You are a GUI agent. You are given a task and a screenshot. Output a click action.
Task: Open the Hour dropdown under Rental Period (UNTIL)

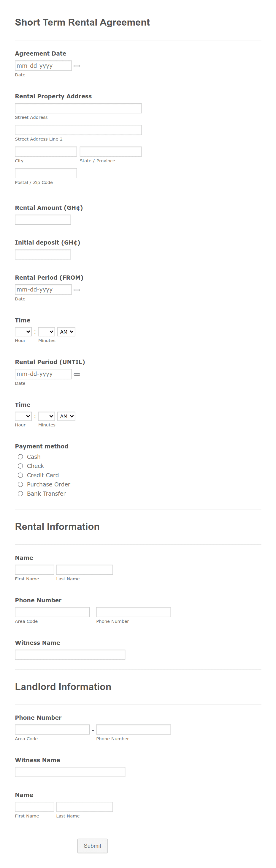(x=23, y=416)
